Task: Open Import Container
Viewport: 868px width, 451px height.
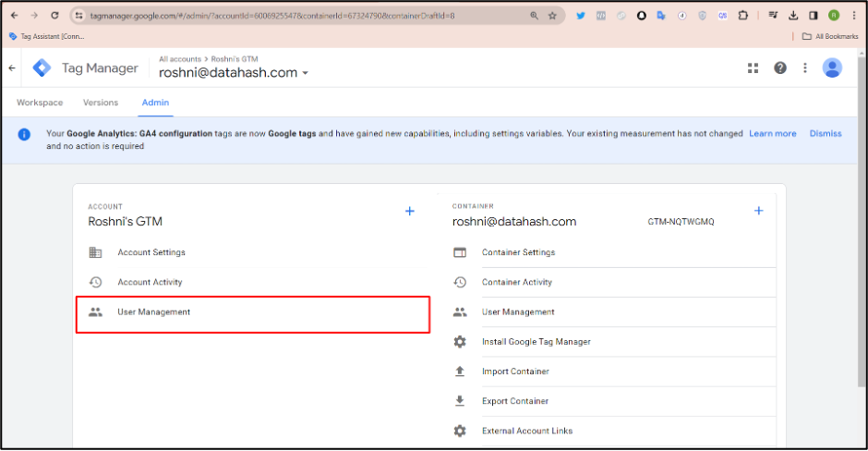Action: [515, 372]
